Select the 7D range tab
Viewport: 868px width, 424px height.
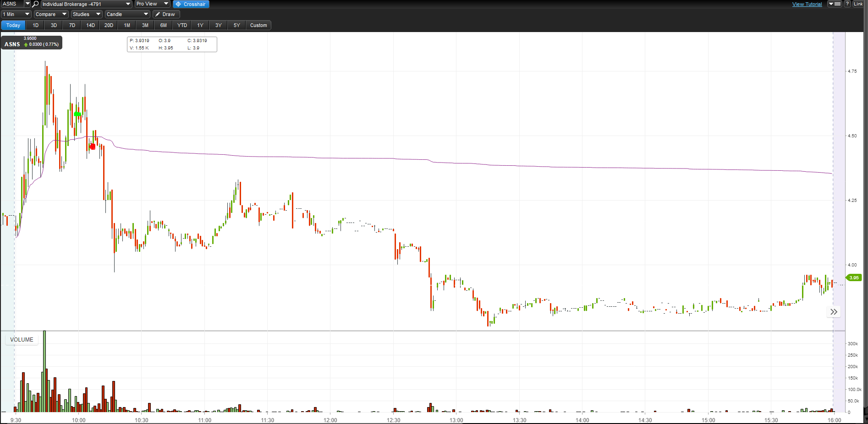point(72,25)
